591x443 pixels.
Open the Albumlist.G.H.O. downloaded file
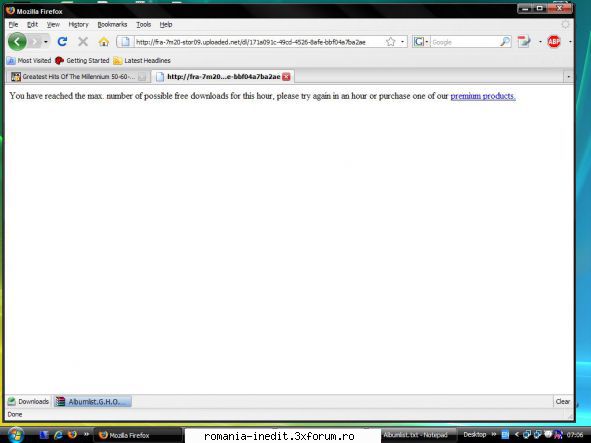coord(93,402)
